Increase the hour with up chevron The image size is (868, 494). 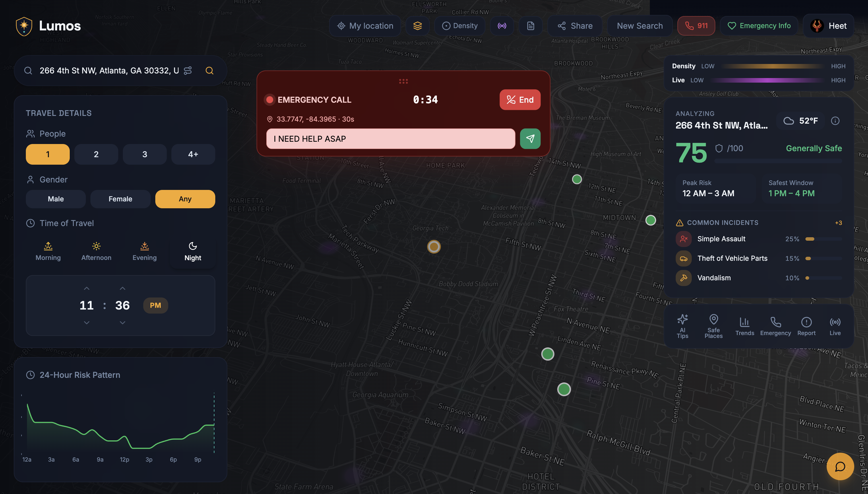click(x=87, y=288)
